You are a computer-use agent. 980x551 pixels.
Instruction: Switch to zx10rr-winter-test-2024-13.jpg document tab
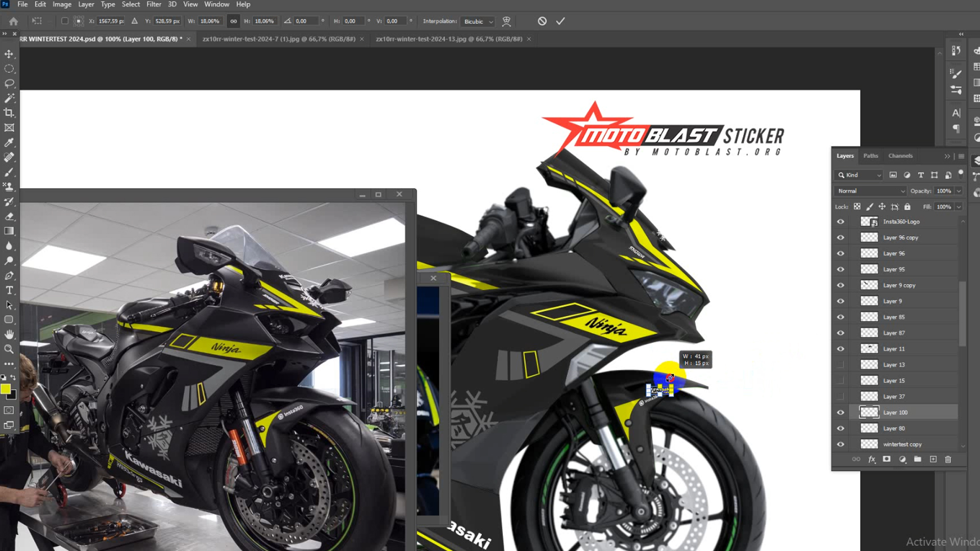449,39
